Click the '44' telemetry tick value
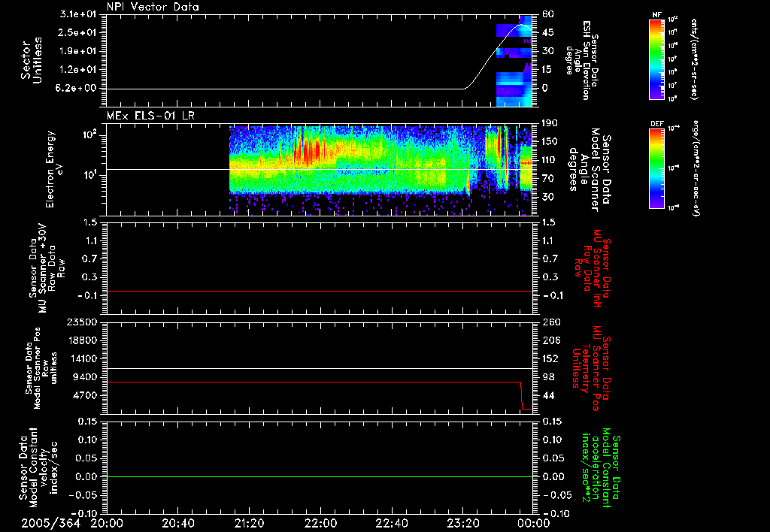 pos(548,395)
